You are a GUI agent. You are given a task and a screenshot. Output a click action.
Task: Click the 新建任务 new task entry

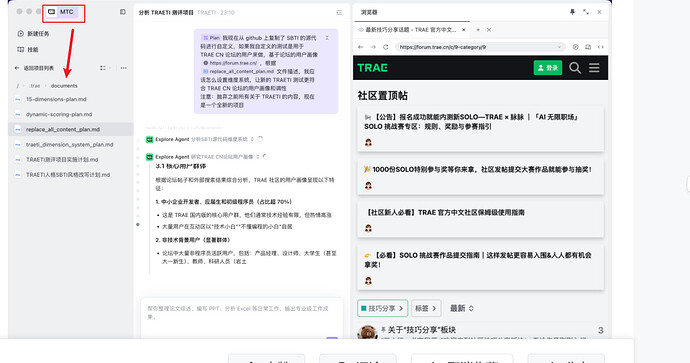tap(33, 33)
